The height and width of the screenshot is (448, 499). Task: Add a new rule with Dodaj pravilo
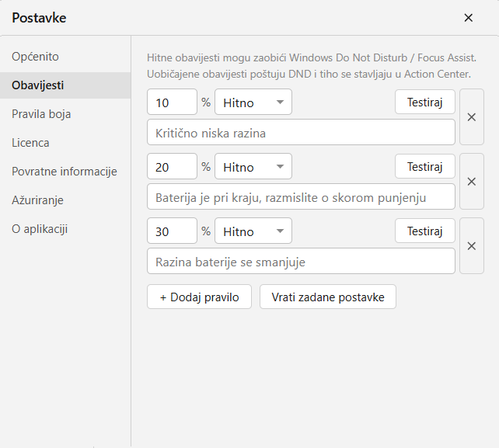point(199,297)
